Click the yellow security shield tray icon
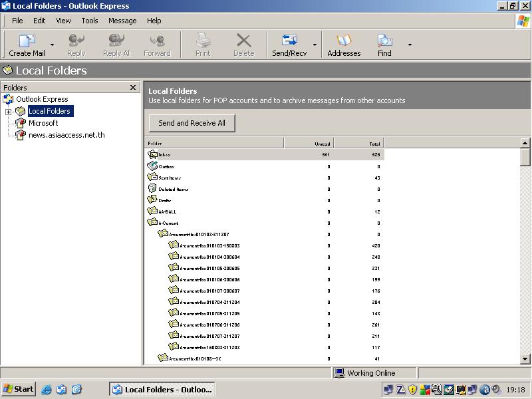Screen dimensions: 532x399 tap(412, 390)
